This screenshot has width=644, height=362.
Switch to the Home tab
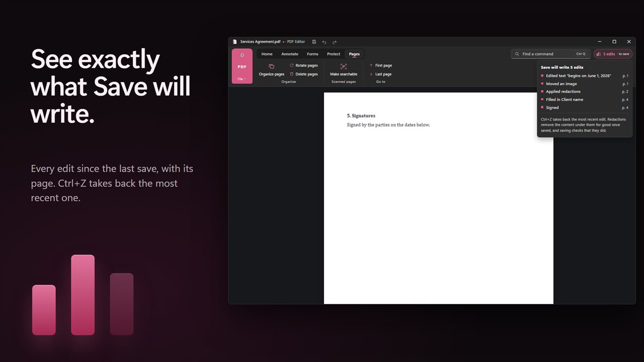[x=267, y=54]
